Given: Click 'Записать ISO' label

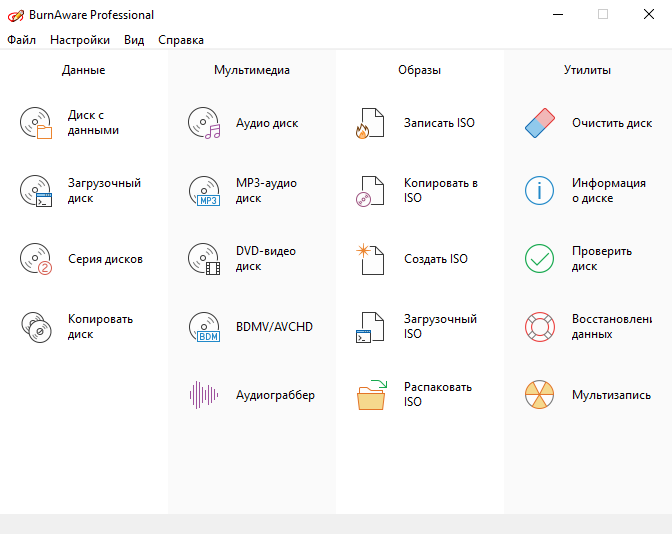Looking at the screenshot, I should [x=439, y=123].
